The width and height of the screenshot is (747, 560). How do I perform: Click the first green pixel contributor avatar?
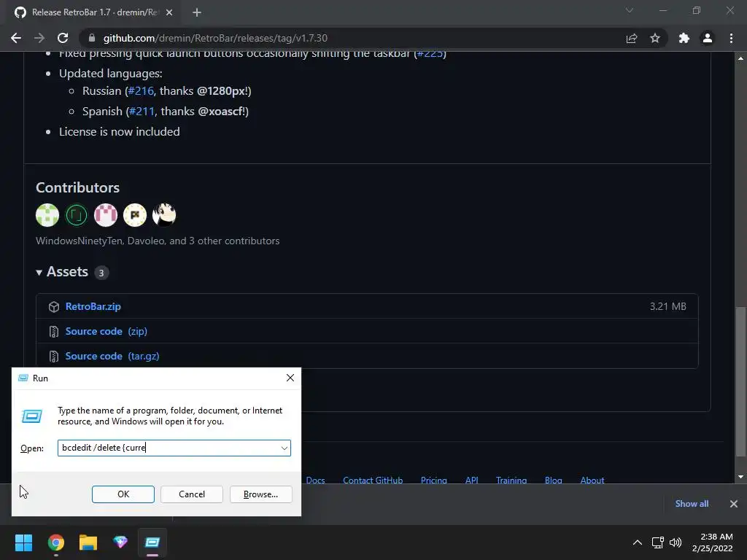coord(47,215)
